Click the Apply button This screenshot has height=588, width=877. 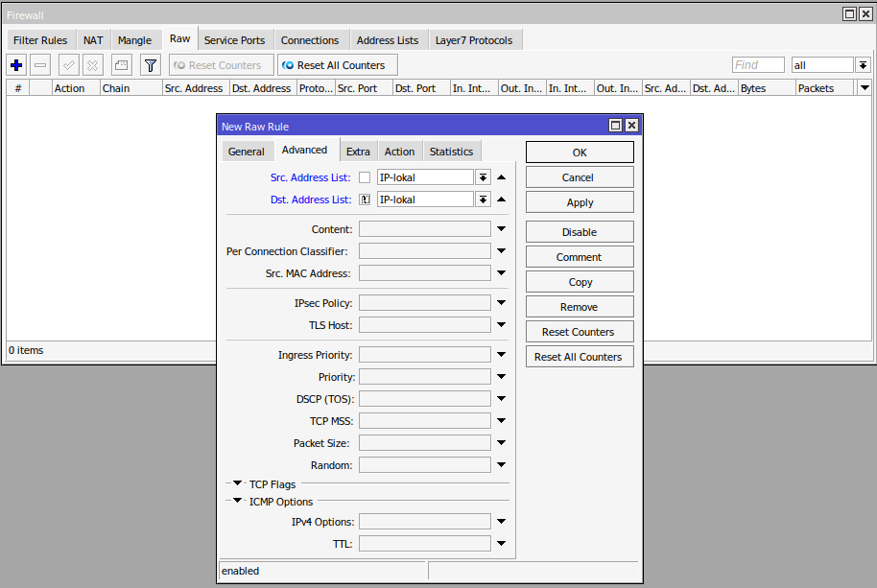pyautogui.click(x=580, y=202)
